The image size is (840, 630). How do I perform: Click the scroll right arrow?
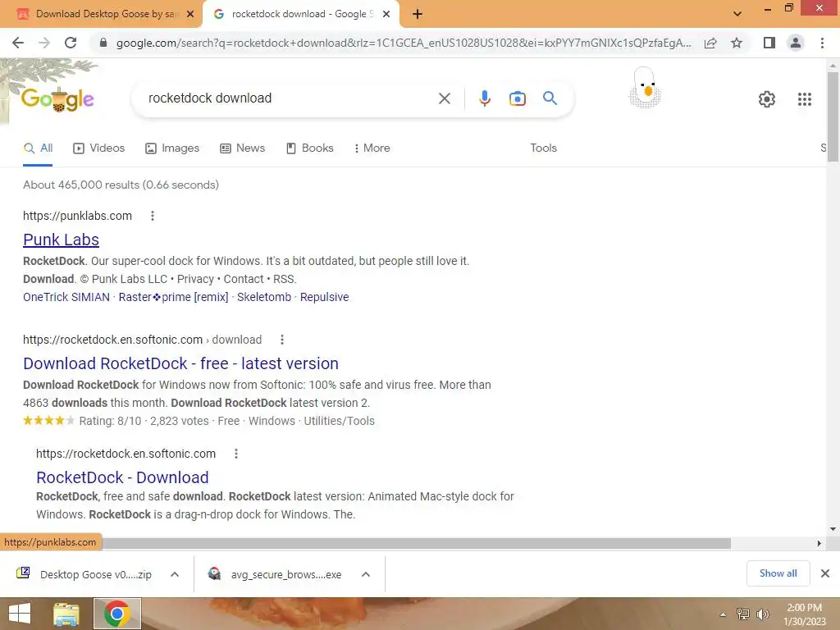click(819, 543)
